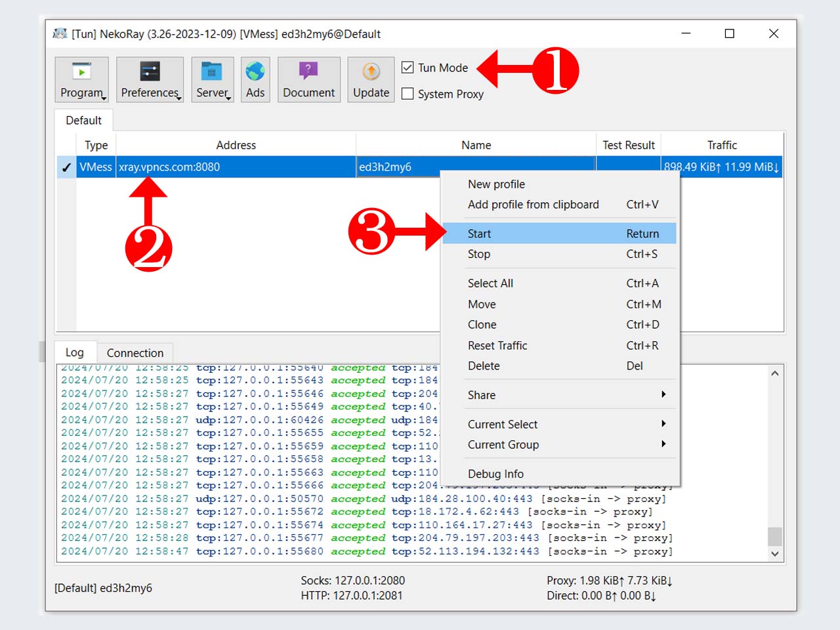Choose Delete in the context menu
840x630 pixels.
tap(560, 366)
